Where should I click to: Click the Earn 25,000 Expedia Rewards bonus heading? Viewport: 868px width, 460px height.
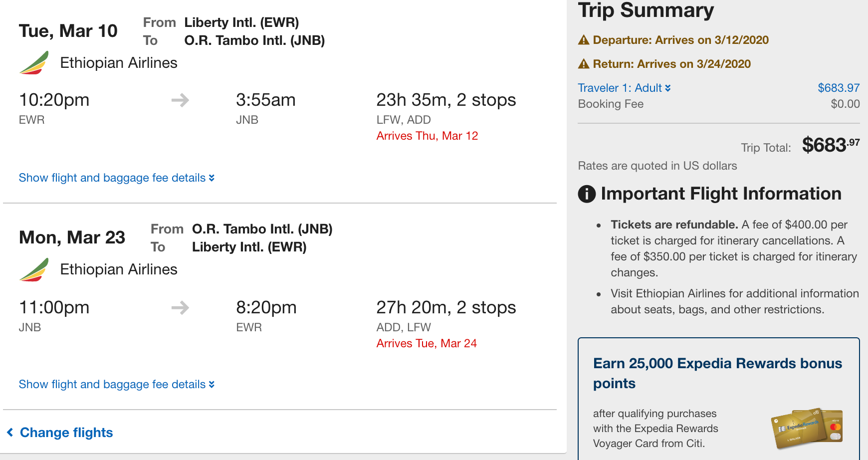pos(717,373)
